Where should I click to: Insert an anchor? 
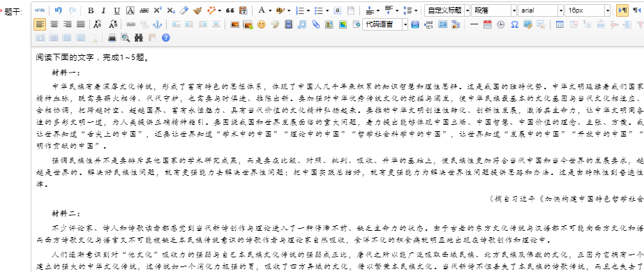pyautogui.click(x=157, y=24)
